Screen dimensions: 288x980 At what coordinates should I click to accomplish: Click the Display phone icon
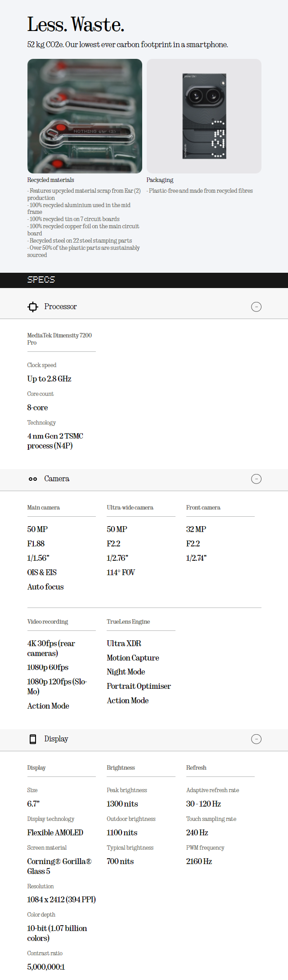(x=33, y=739)
